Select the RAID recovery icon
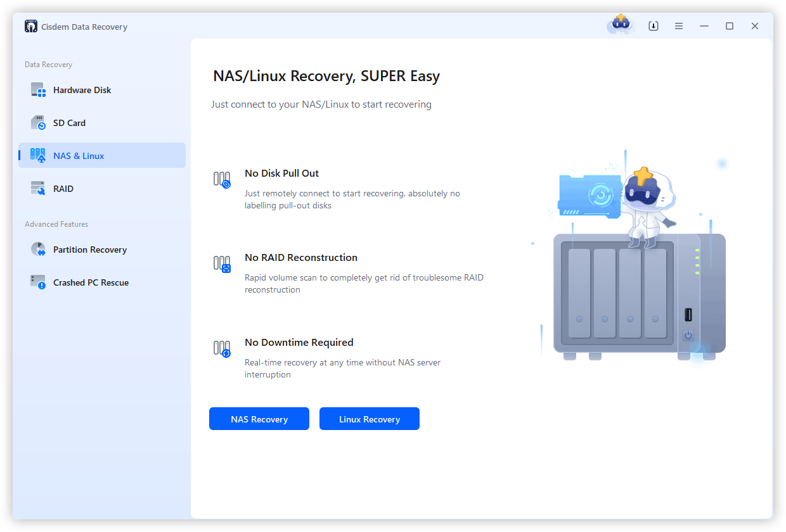The height and width of the screenshot is (532, 786). pos(37,188)
